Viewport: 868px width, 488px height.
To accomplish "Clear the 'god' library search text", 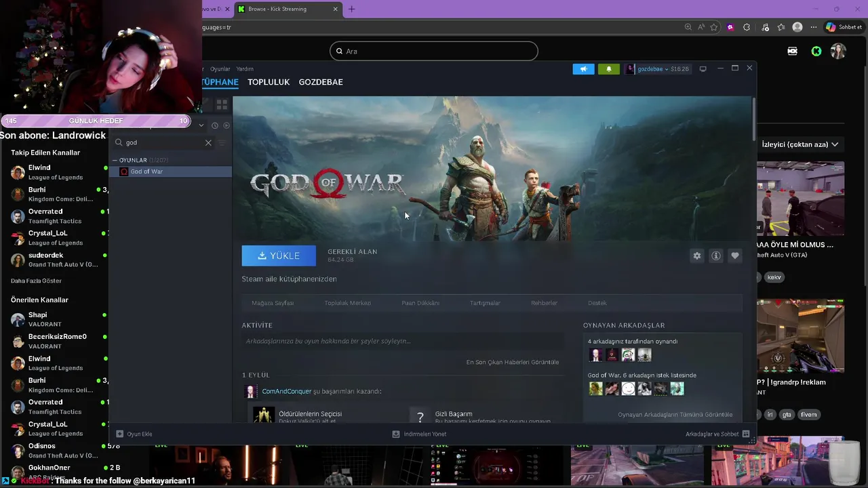I will pos(208,142).
